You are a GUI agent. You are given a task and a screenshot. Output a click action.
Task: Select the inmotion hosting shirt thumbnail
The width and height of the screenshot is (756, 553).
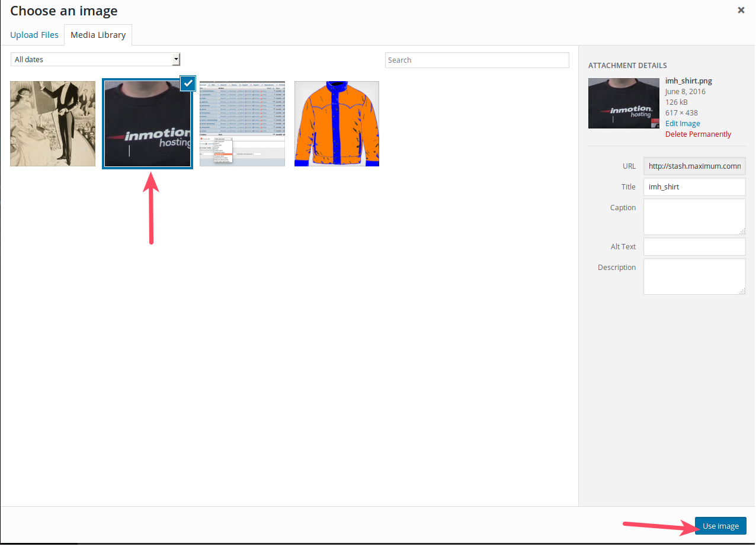click(148, 124)
